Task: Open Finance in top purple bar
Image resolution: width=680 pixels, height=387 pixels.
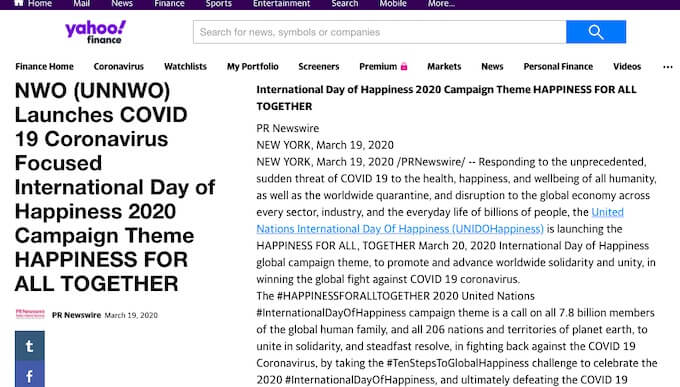Action: tap(169, 3)
